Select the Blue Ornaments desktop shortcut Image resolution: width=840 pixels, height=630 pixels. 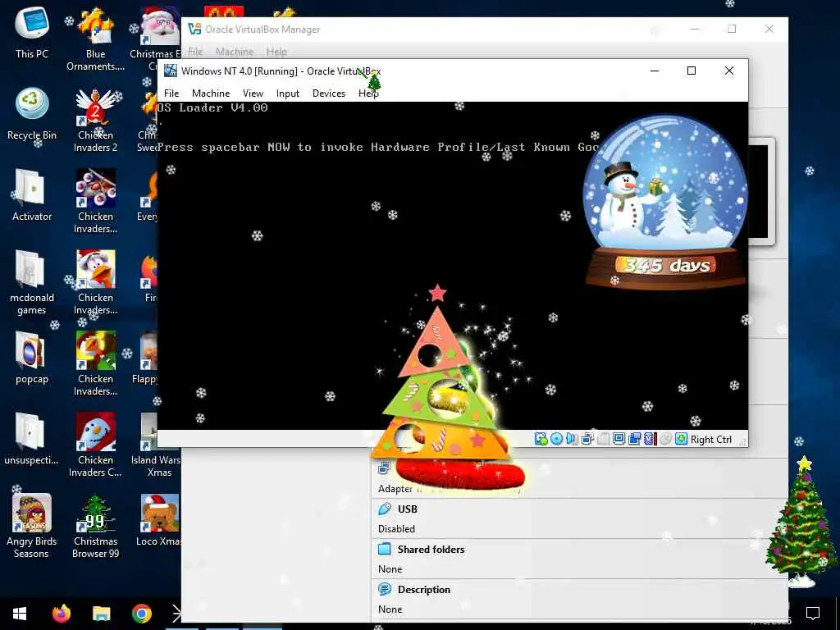[x=95, y=39]
